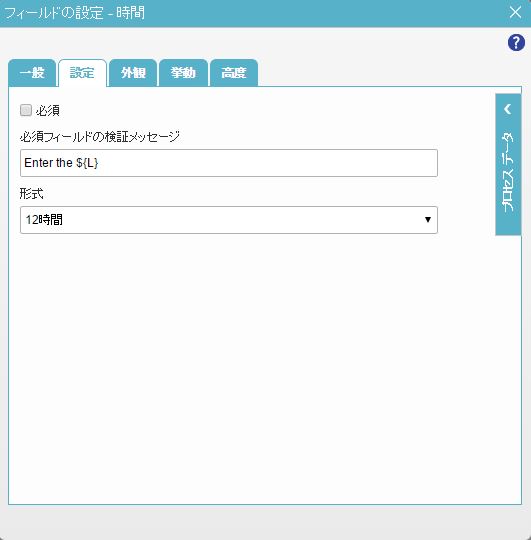Click the dialog title フィールドの設定 - 時間
Image resolution: width=531 pixels, height=540 pixels.
point(75,13)
